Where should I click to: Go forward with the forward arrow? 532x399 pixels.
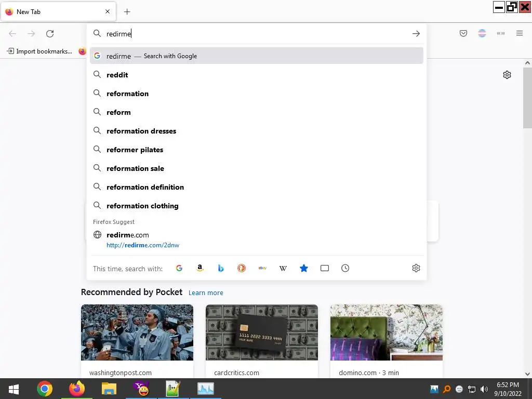(31, 34)
